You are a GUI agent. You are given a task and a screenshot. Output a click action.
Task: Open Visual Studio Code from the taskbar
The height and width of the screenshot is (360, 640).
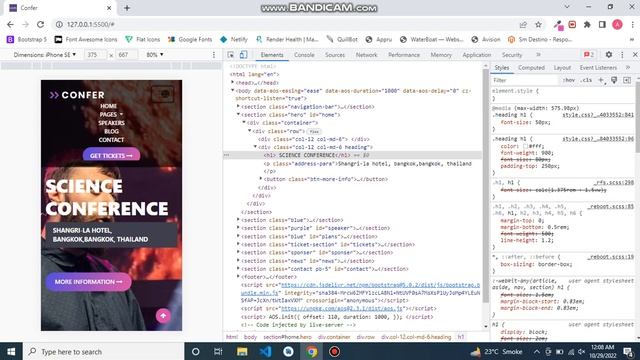(265, 351)
